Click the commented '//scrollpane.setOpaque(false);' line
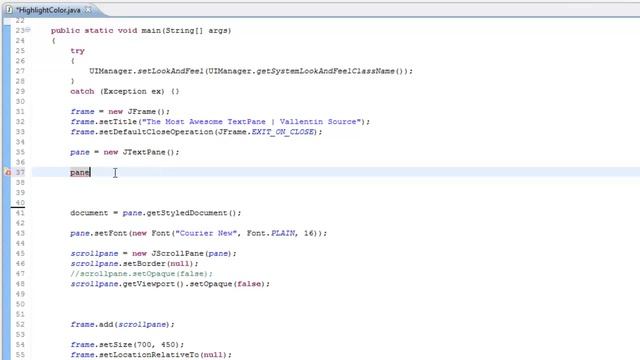This screenshot has height=360, width=640. (141, 273)
